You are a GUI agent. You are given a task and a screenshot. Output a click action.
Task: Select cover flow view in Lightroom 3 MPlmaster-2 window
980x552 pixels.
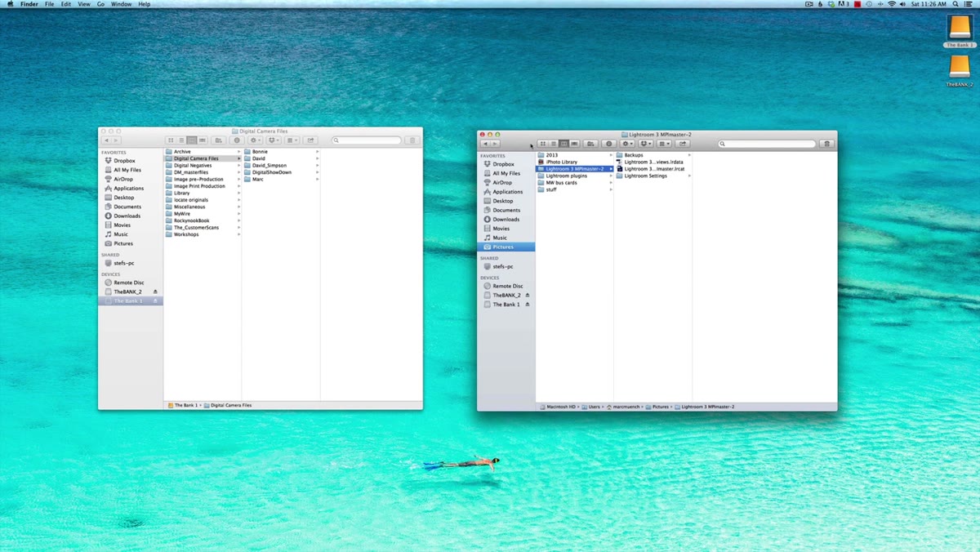575,144
